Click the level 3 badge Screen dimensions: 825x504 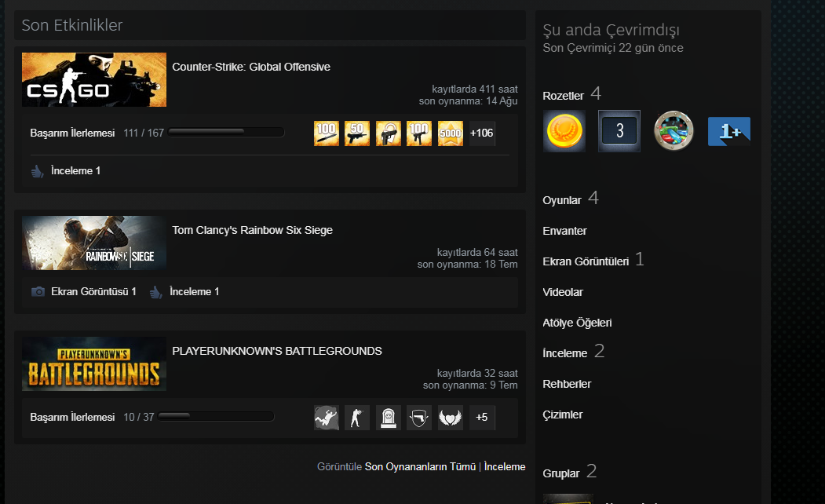tap(619, 131)
